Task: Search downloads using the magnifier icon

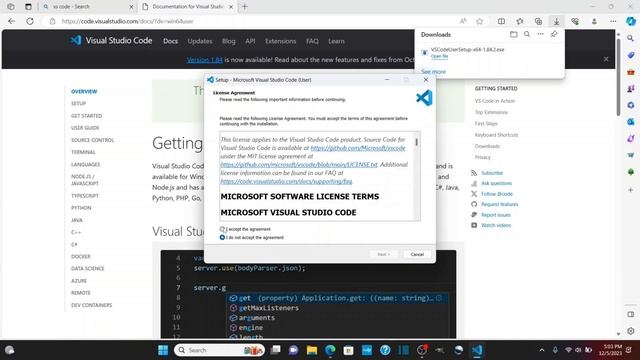Action: [527, 35]
